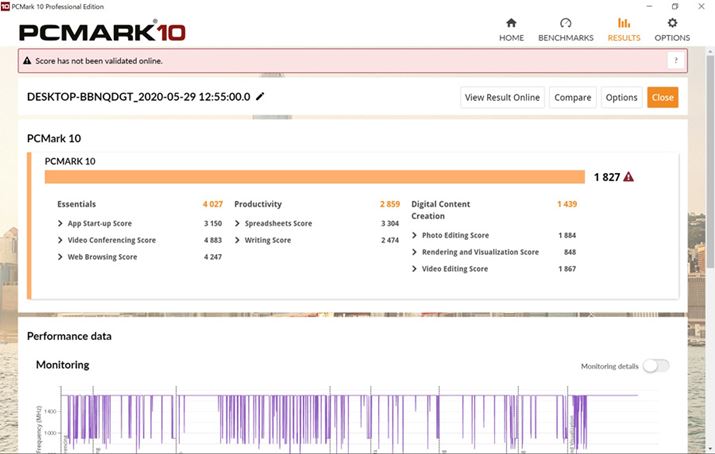This screenshot has width=715, height=454.
Task: Open the Home icon in navigation
Action: 511,23
